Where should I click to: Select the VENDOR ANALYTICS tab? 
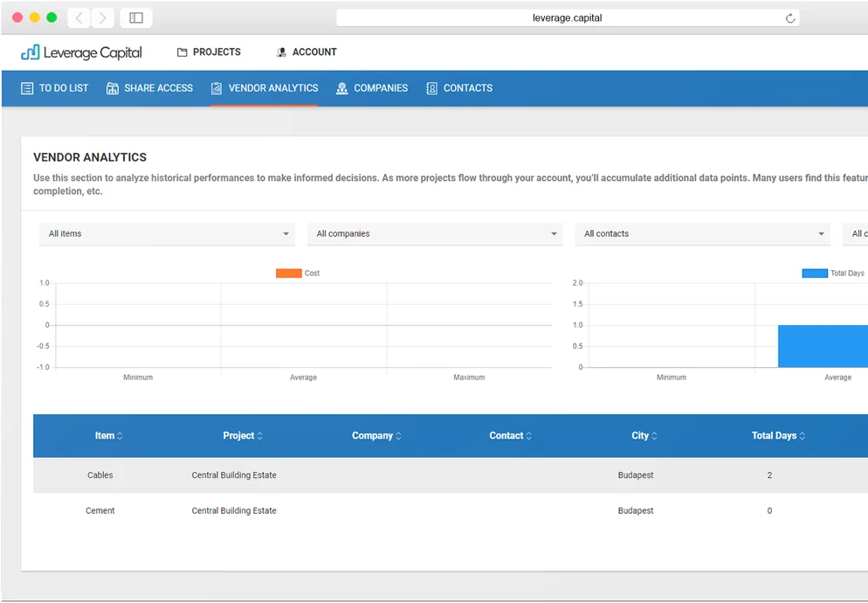tap(264, 88)
